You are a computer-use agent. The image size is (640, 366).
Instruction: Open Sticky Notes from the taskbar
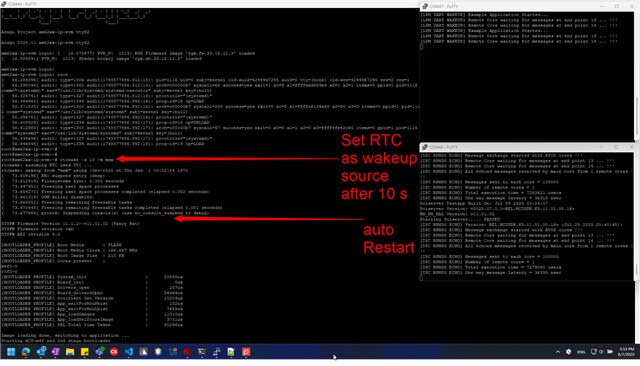click(84, 352)
